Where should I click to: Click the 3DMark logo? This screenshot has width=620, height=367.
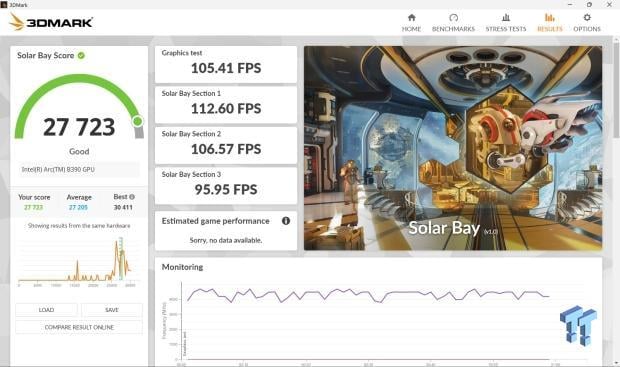point(51,22)
